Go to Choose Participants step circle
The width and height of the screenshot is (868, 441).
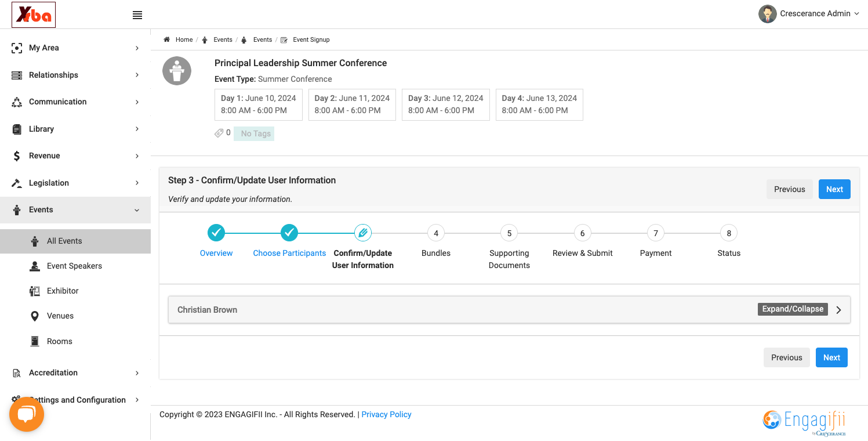(x=289, y=233)
